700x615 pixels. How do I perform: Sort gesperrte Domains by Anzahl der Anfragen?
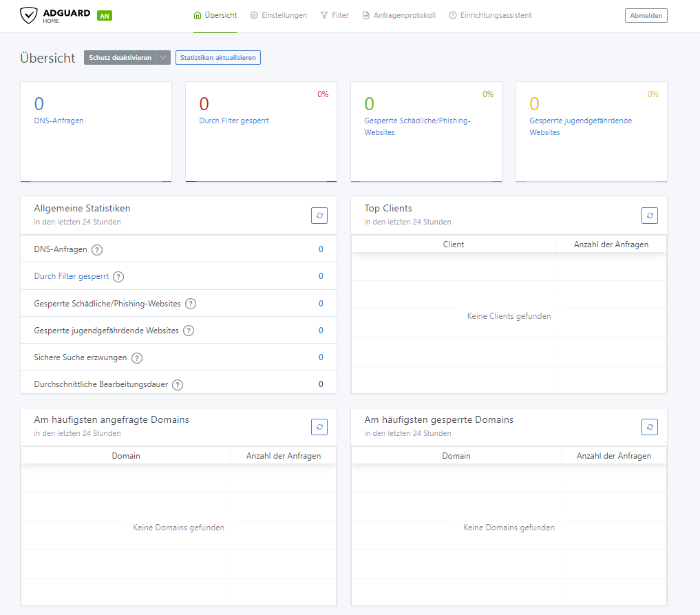[614, 455]
